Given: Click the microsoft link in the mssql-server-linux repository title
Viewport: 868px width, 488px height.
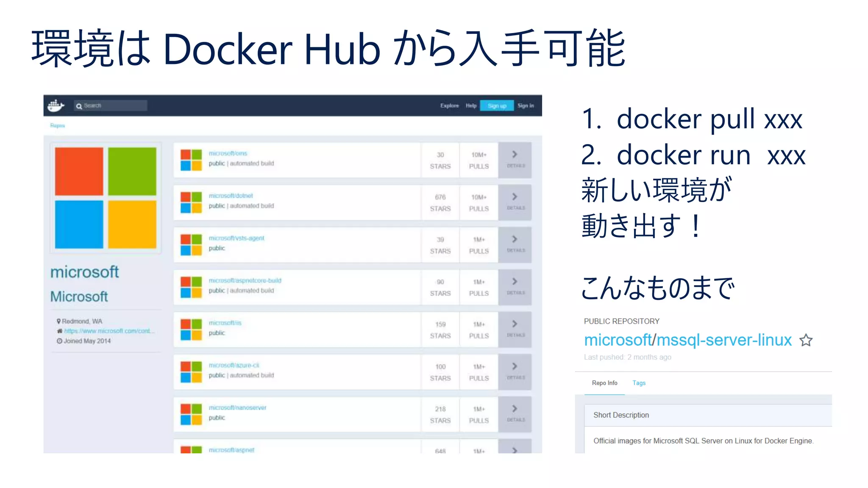Looking at the screenshot, I should 618,340.
